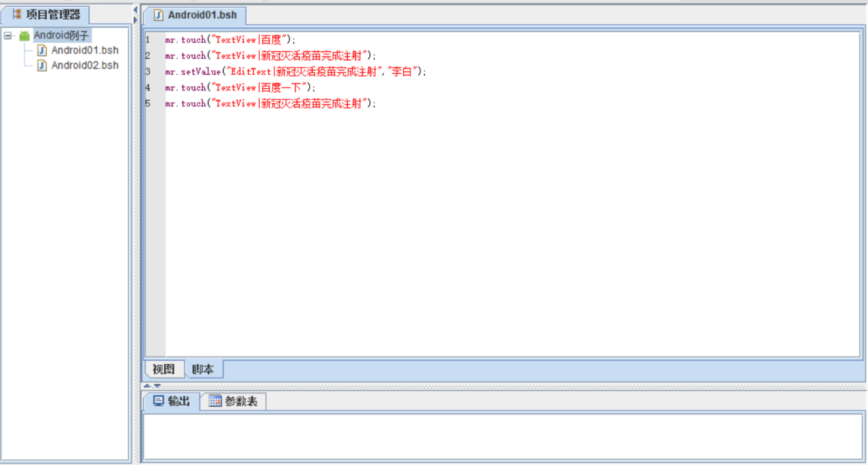The height and width of the screenshot is (465, 868).
Task: Click line number 3 in editor gutter
Action: click(148, 71)
